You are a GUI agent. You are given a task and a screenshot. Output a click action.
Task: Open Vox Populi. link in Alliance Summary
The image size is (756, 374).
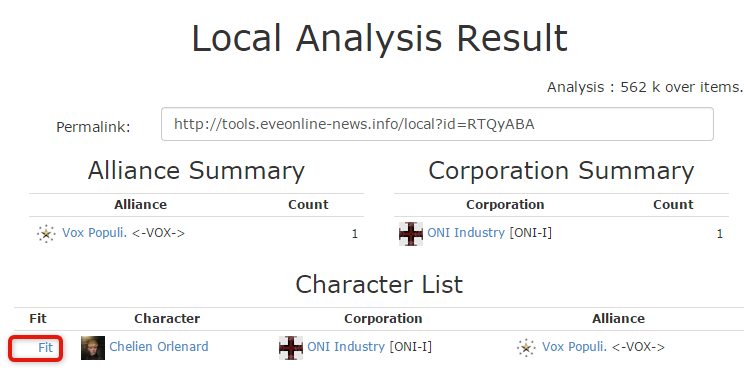tap(94, 233)
